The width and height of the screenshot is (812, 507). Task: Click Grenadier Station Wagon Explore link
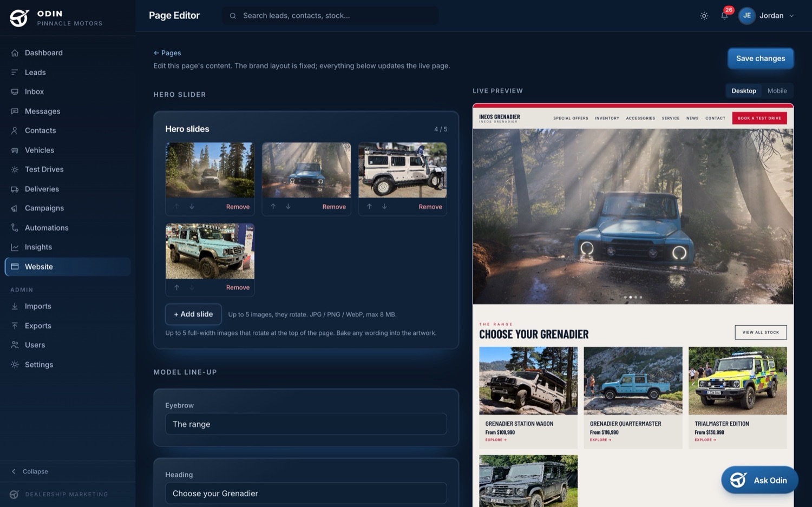[496, 440]
